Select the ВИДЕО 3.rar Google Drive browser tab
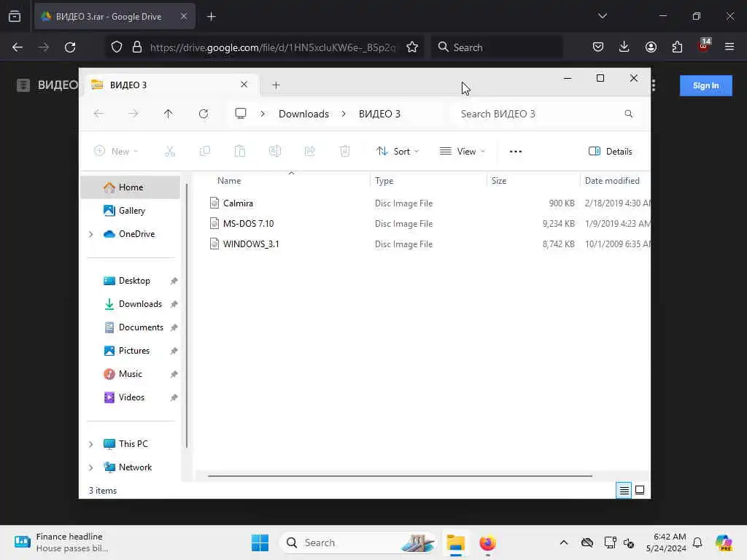Viewport: 747px width, 560px height. pyautogui.click(x=115, y=17)
